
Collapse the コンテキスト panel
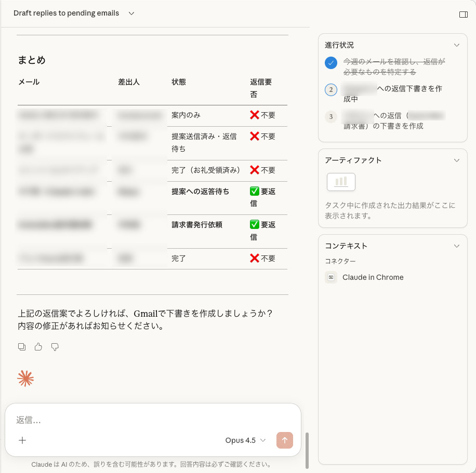[456, 246]
